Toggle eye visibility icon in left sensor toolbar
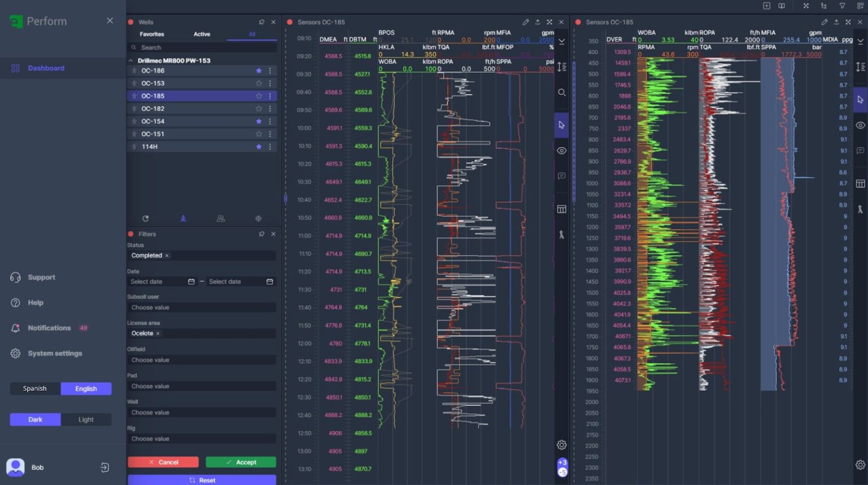868x485 pixels. (562, 151)
